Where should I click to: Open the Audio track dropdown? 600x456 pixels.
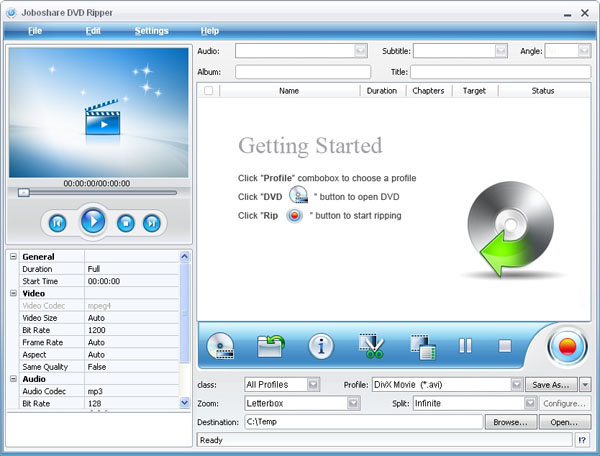click(x=360, y=50)
